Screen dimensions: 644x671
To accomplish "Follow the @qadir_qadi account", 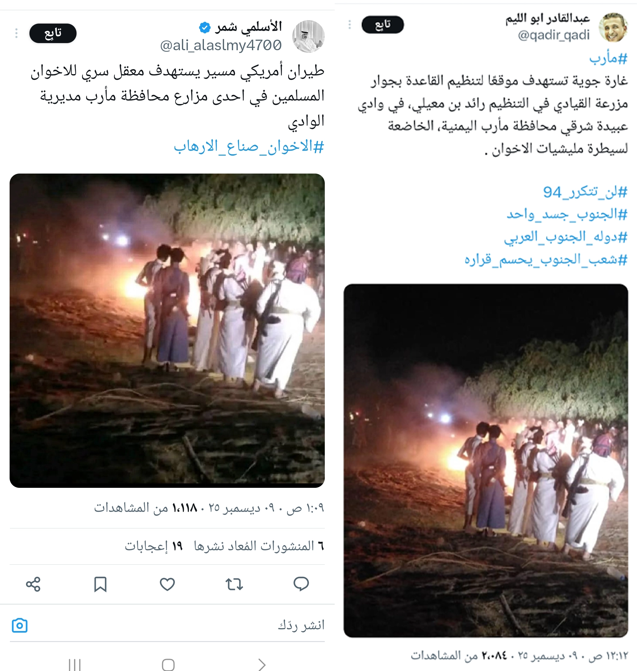I will click(x=382, y=25).
